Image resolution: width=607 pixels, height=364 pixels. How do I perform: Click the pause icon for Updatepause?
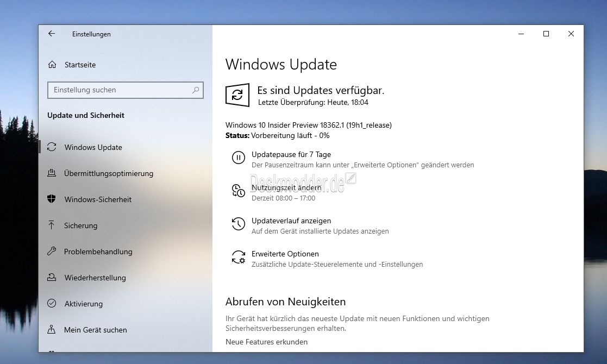(x=239, y=158)
